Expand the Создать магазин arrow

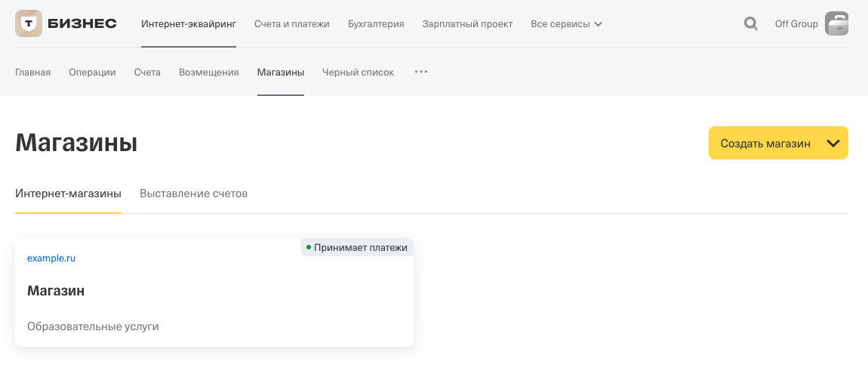(x=833, y=144)
